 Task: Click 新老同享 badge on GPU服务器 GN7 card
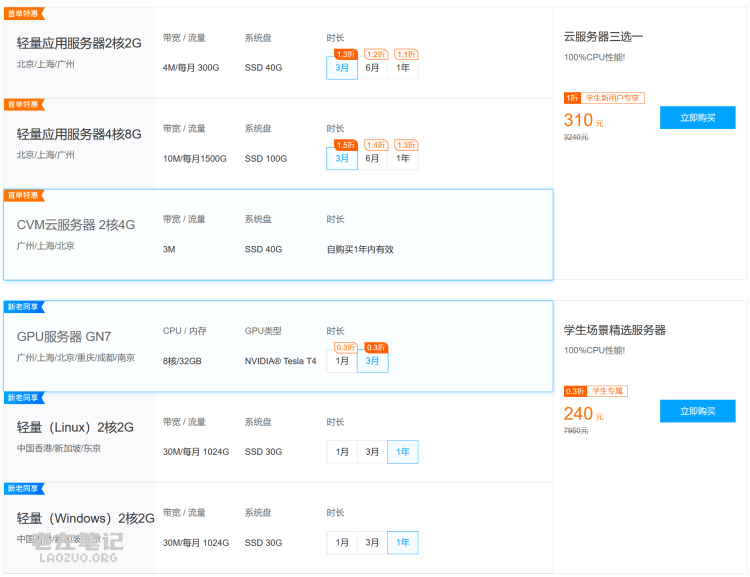click(x=24, y=307)
